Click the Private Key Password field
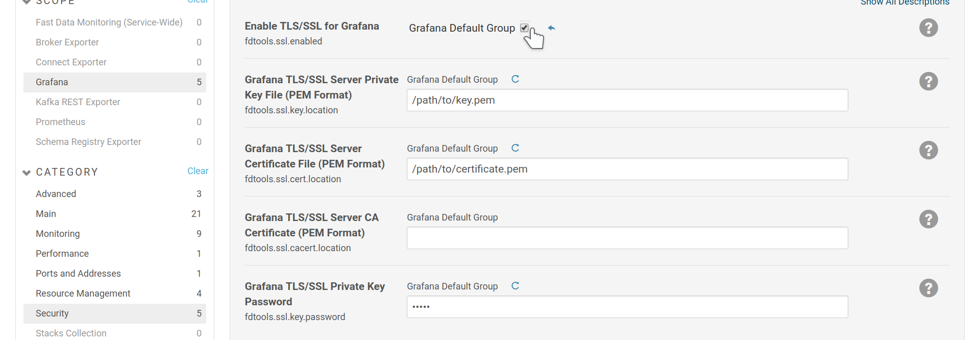The image size is (980, 340). coord(627,307)
